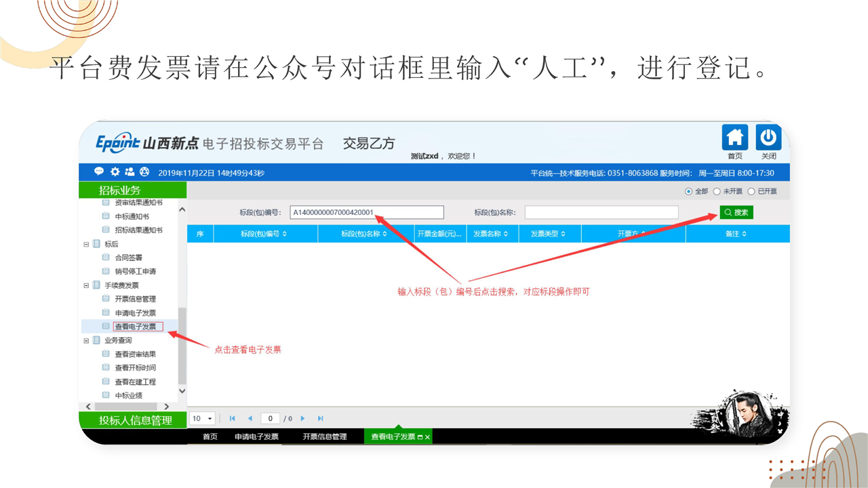The height and width of the screenshot is (488, 868).
Task: Click the users group icon in blue bar
Action: 130,172
